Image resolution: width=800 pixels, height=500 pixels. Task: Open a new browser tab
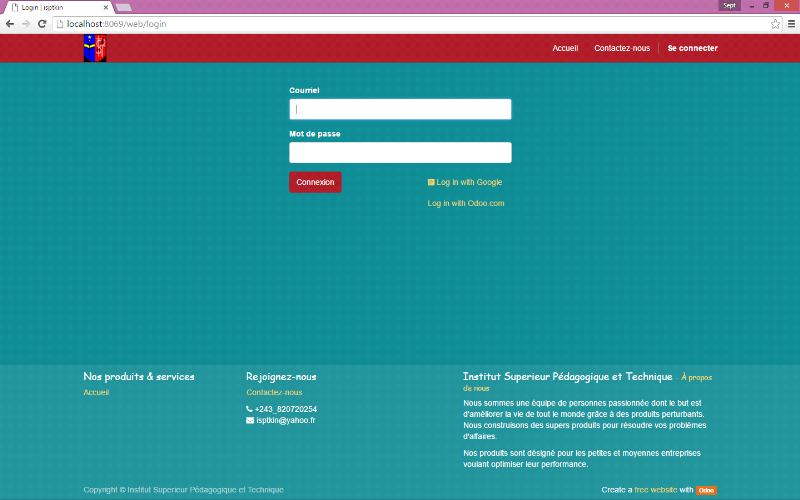coord(123,8)
